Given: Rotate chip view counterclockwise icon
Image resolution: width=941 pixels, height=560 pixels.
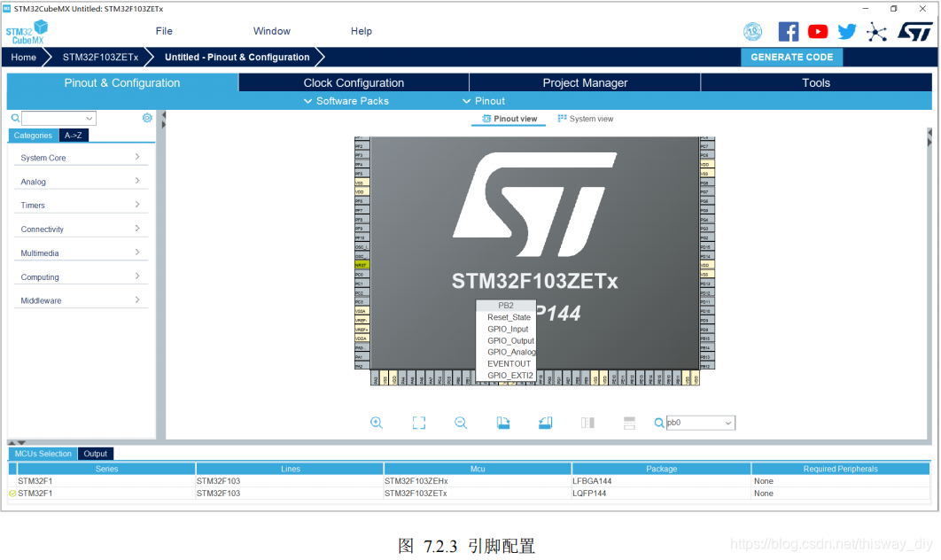Looking at the screenshot, I should point(545,423).
